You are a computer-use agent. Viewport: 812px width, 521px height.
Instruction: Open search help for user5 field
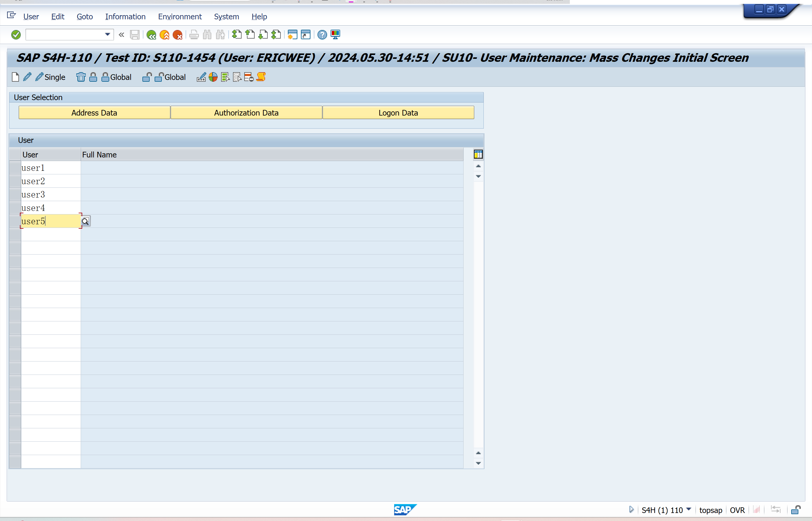85,221
